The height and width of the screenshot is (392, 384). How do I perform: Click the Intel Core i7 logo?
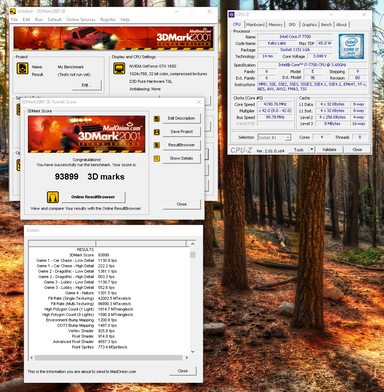(x=351, y=46)
